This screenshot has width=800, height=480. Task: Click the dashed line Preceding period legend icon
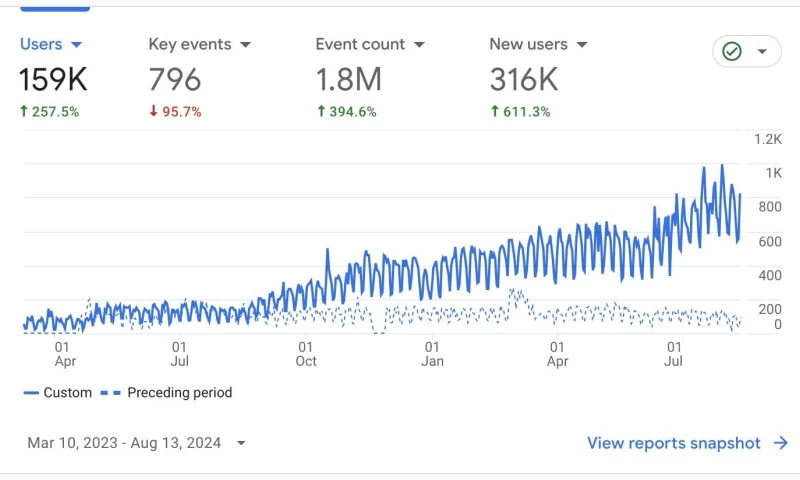(x=110, y=393)
